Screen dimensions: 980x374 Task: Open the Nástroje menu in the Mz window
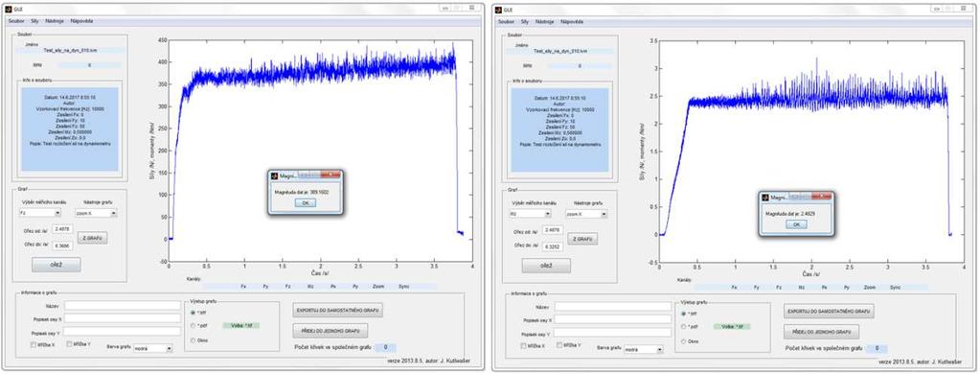click(544, 21)
